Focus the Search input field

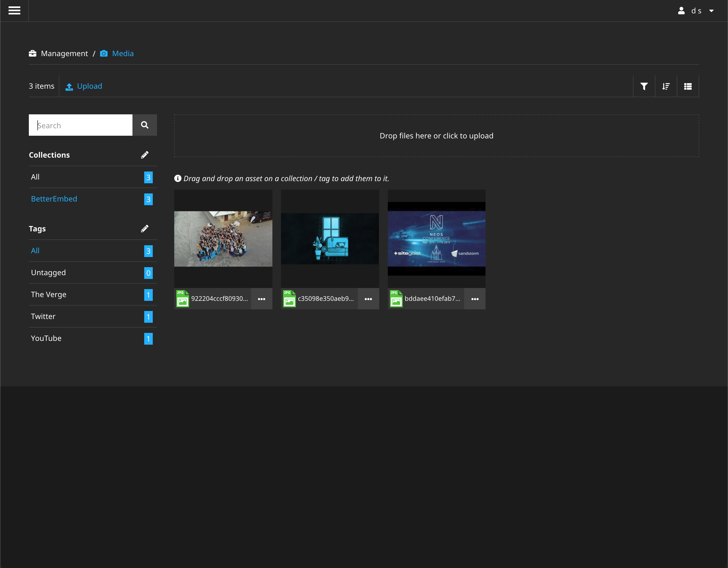81,125
